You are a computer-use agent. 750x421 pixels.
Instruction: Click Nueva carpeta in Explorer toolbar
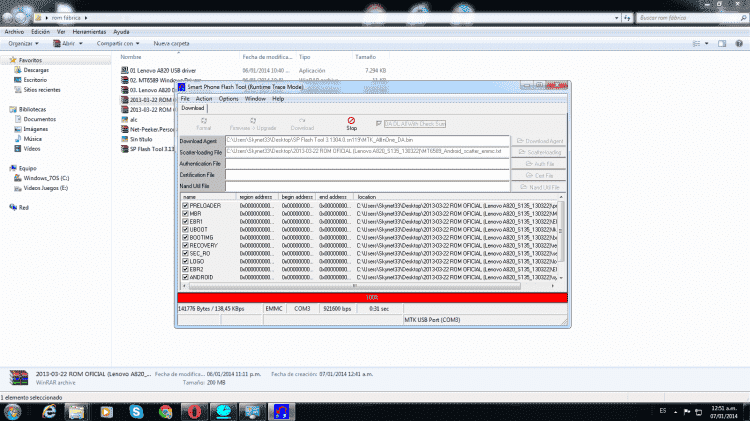coord(171,44)
